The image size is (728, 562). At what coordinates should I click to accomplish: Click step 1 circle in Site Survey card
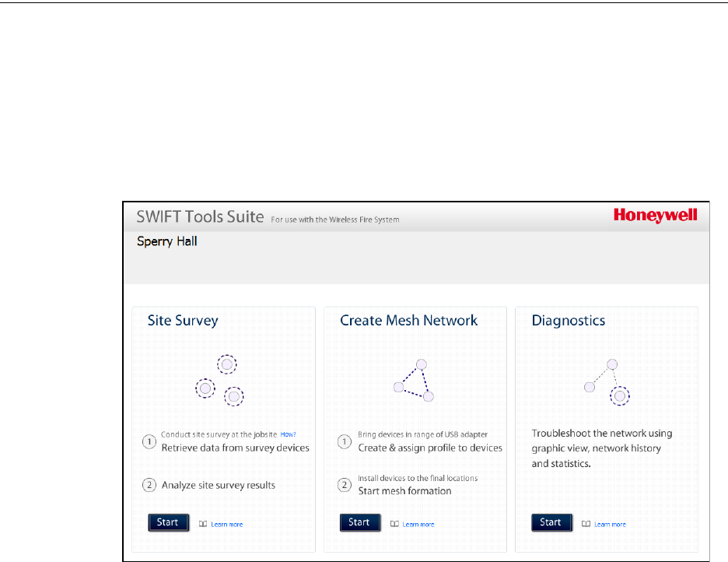click(x=149, y=441)
